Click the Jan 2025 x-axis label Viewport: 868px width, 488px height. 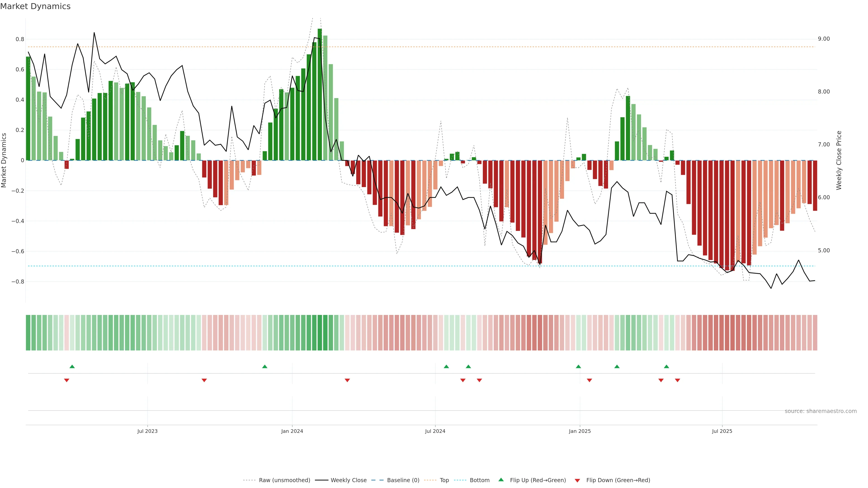point(580,431)
